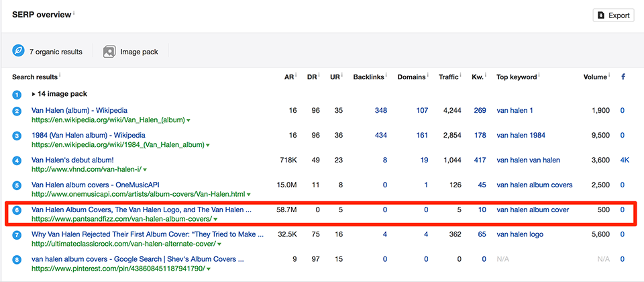Open URL dropdown for Van_Halen_(album) Wikipedia link

tap(188, 121)
